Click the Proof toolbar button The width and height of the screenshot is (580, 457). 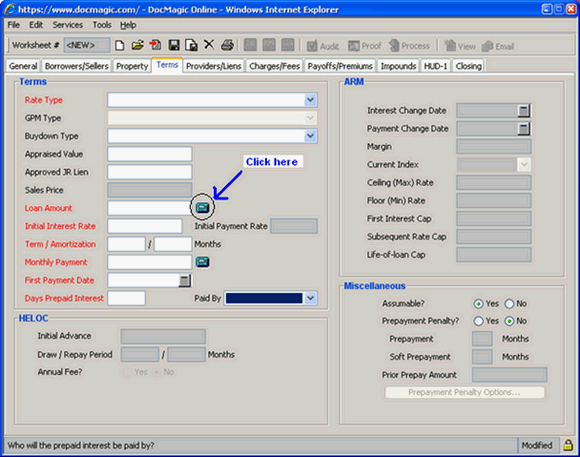pos(364,46)
